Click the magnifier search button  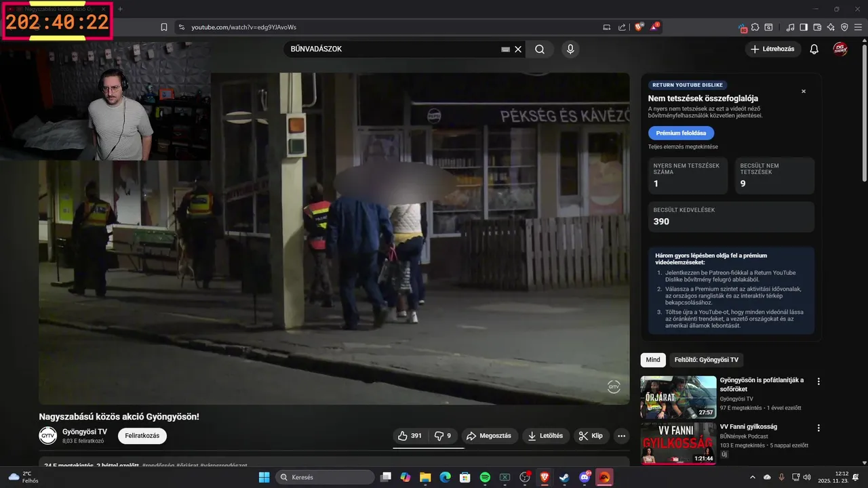tap(540, 49)
